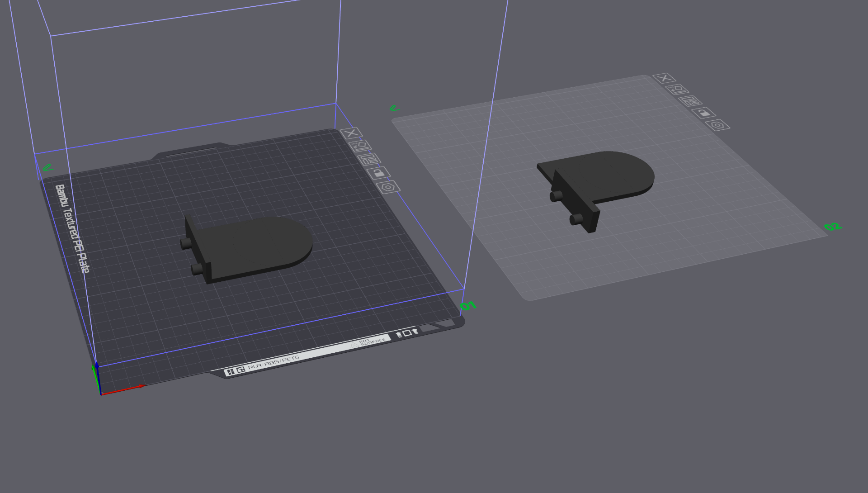868x493 pixels.
Task: Arrange objects on plate 01
Action: point(369,159)
